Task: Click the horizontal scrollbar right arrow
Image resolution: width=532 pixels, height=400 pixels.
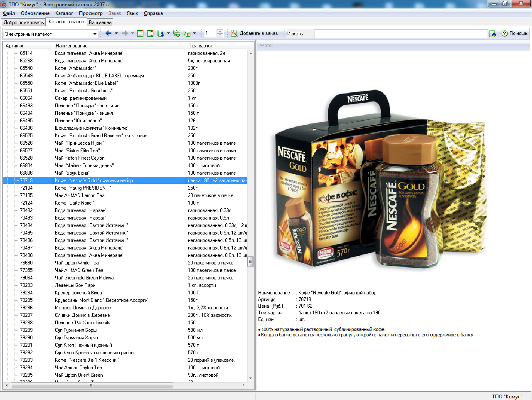Action: (244, 385)
